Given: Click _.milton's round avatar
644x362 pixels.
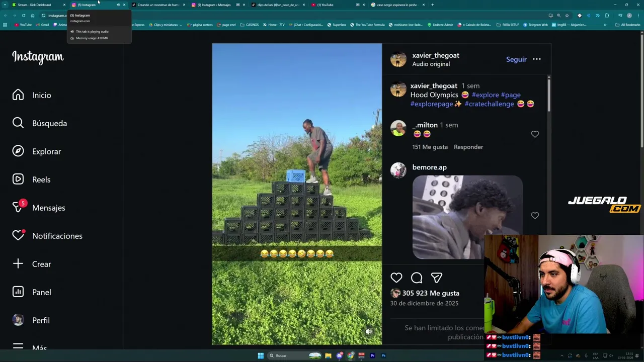Looking at the screenshot, I should pyautogui.click(x=398, y=128).
